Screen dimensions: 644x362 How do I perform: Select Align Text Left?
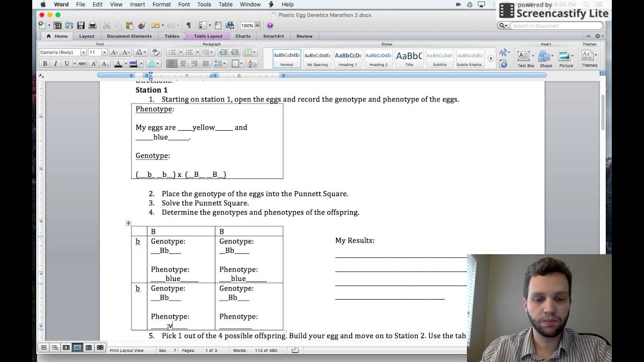coord(172,64)
